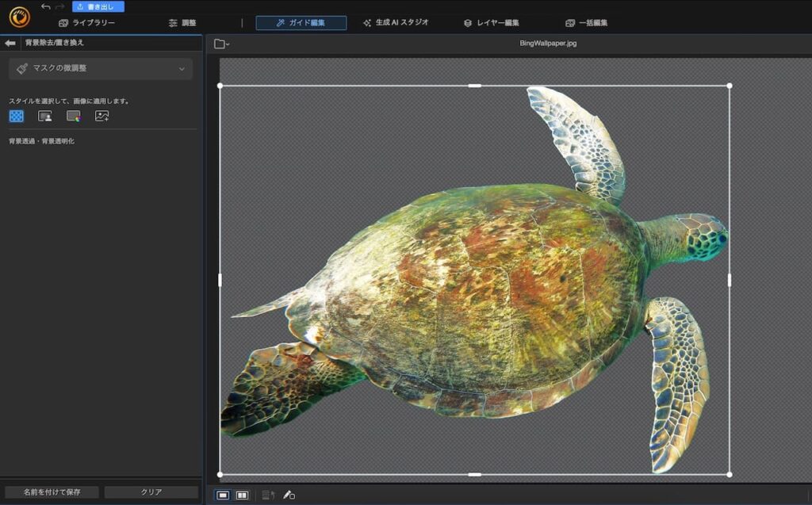Click the スタイルを選択して、画像に適用します text
Viewport: 812px width, 505px height.
point(69,101)
